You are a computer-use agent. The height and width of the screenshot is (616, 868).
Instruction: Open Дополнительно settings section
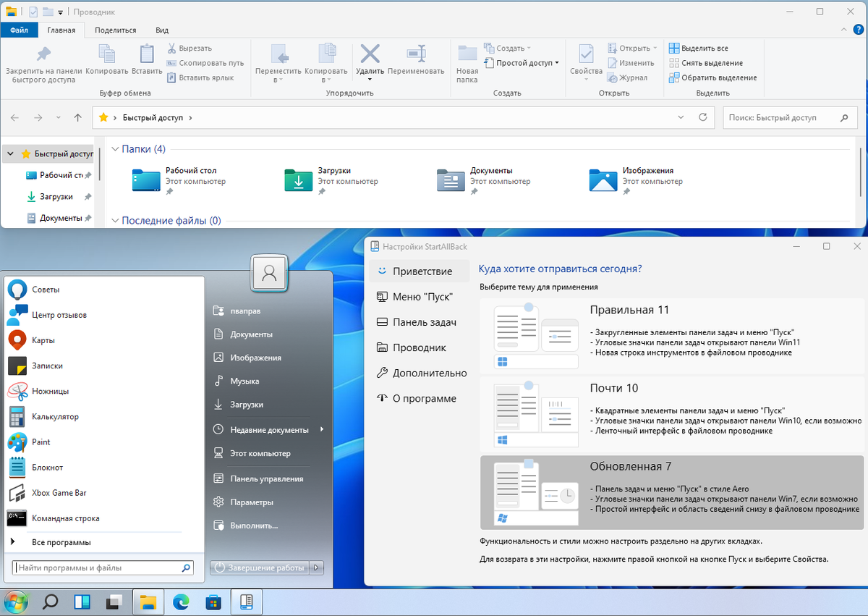click(x=420, y=373)
